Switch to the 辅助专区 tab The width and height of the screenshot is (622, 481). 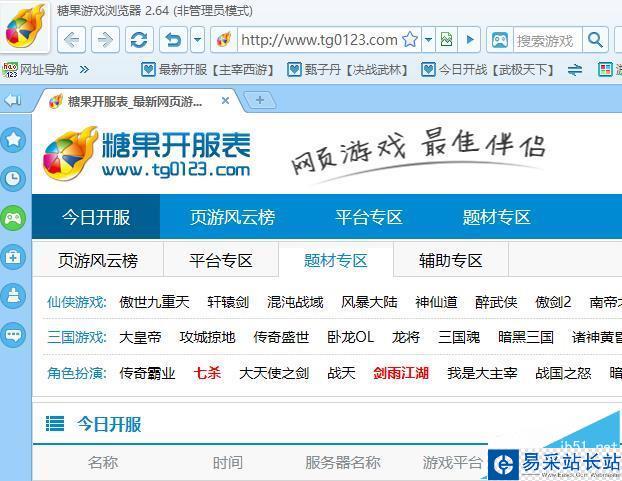[x=451, y=261]
